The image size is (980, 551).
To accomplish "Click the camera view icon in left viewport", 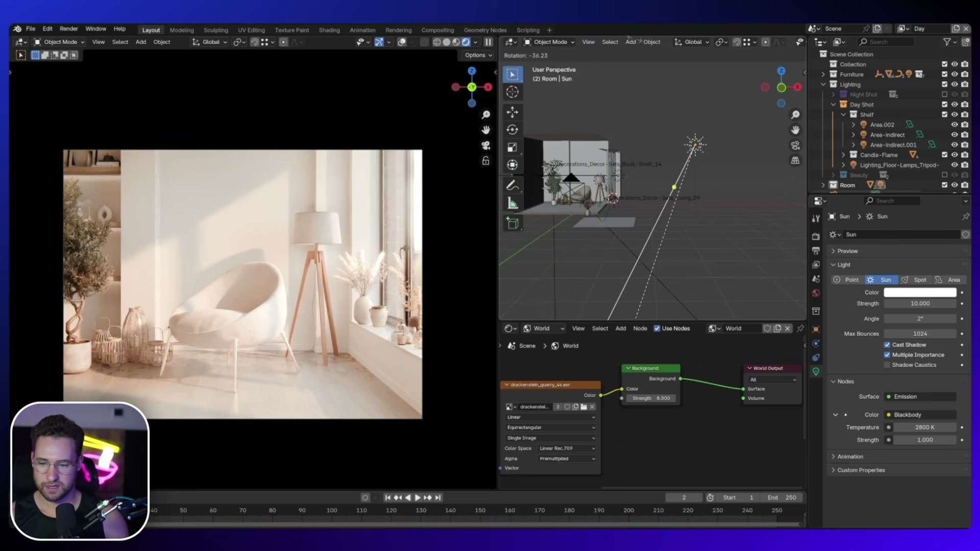I will [486, 145].
